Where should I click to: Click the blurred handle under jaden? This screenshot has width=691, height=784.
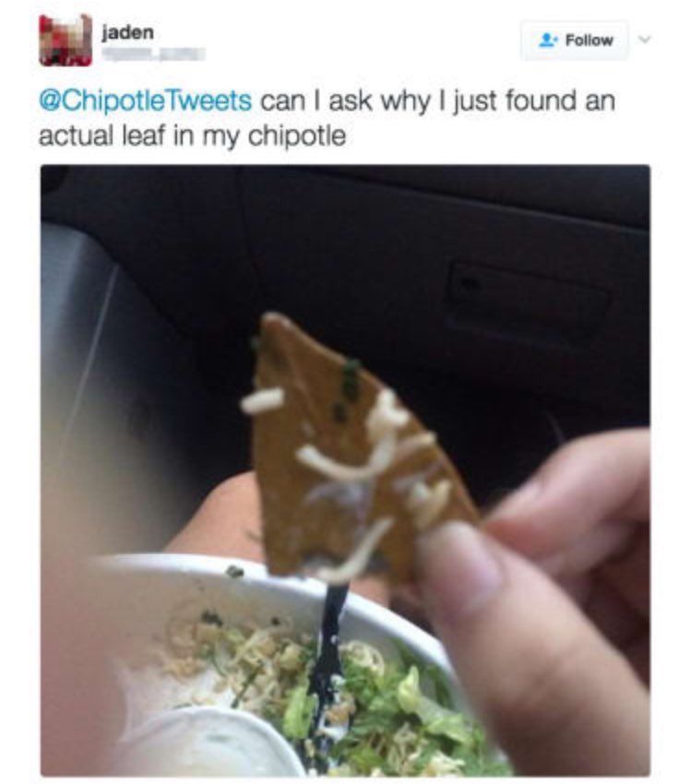[153, 53]
